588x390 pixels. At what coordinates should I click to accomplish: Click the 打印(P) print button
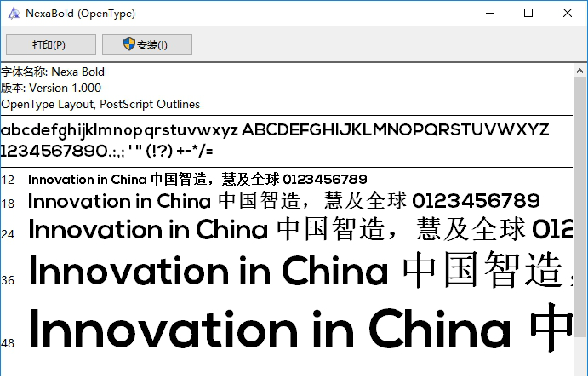coord(50,44)
